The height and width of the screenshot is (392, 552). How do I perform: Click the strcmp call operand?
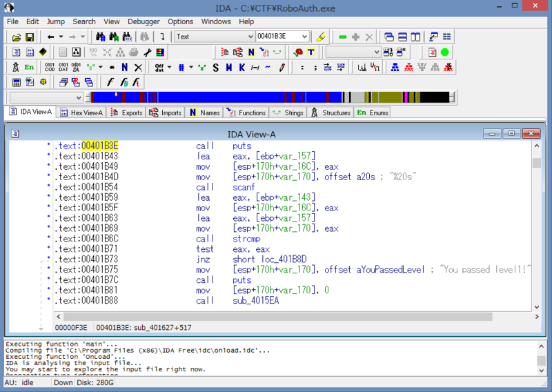(x=246, y=239)
